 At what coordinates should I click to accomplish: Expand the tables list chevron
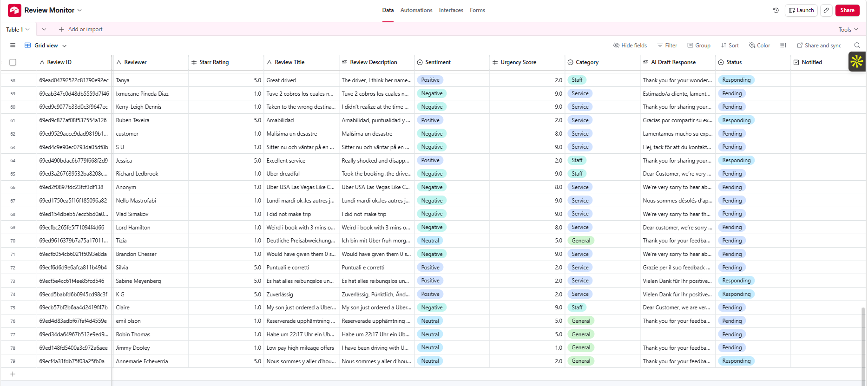tap(44, 29)
